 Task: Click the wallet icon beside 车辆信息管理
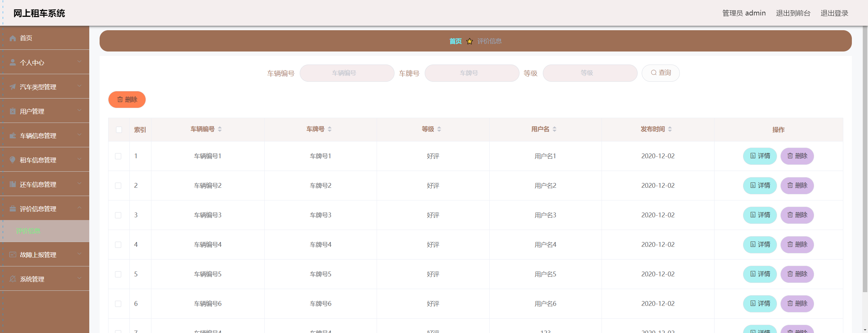pos(13,136)
